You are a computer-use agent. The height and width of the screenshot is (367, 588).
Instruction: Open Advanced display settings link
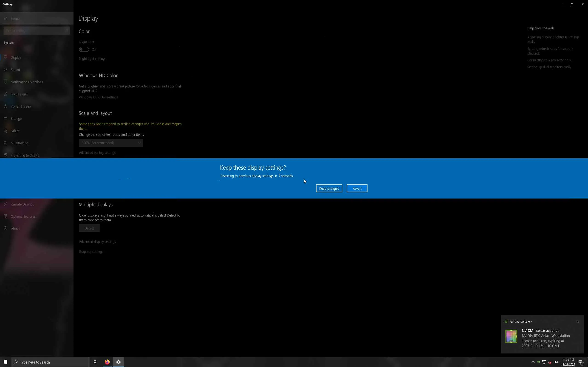point(97,242)
